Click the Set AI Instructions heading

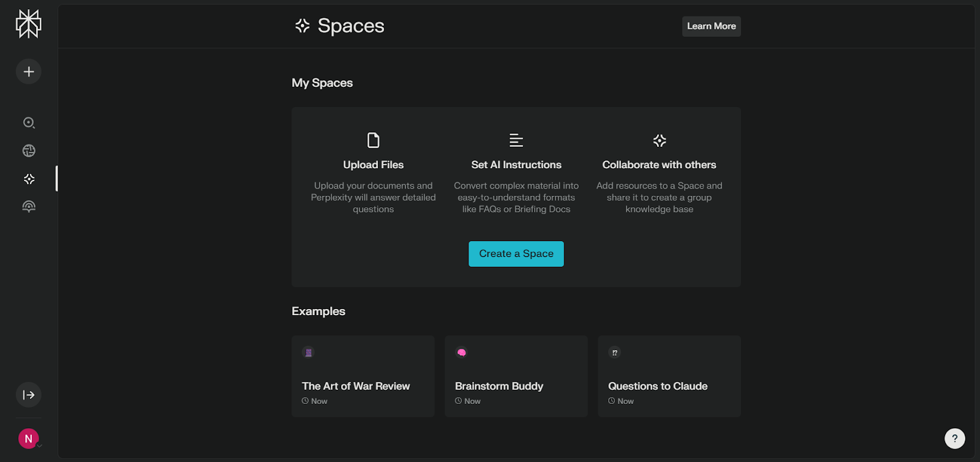point(516,165)
